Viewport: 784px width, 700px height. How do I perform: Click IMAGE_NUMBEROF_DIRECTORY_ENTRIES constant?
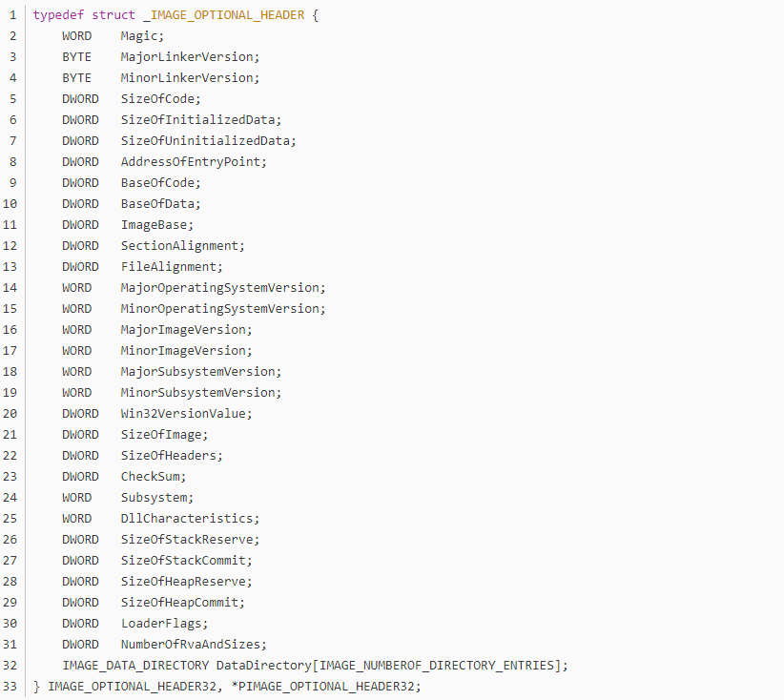click(437, 666)
